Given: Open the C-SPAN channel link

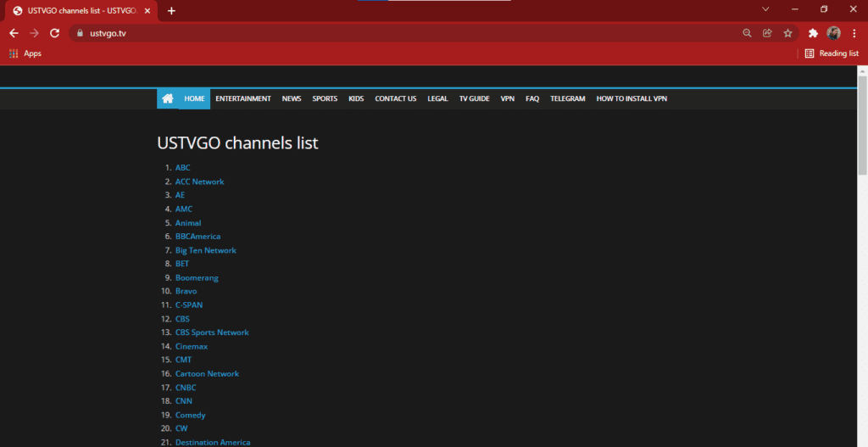Looking at the screenshot, I should click(x=189, y=305).
